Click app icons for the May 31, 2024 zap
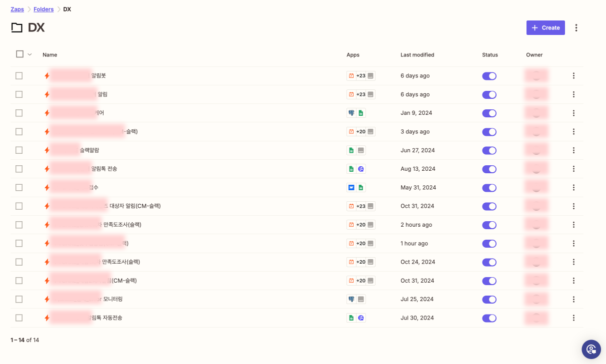This screenshot has width=606, height=364. [x=356, y=188]
